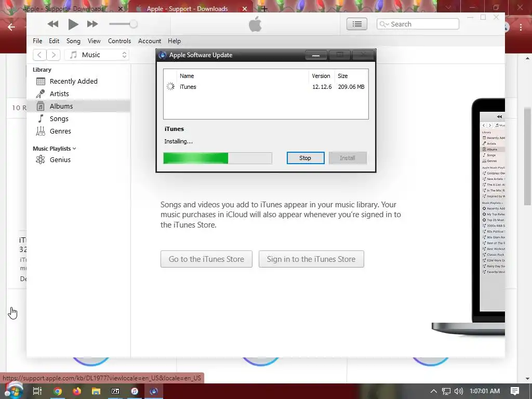This screenshot has width=532, height=399.
Task: Click the Version column header
Action: tap(321, 76)
